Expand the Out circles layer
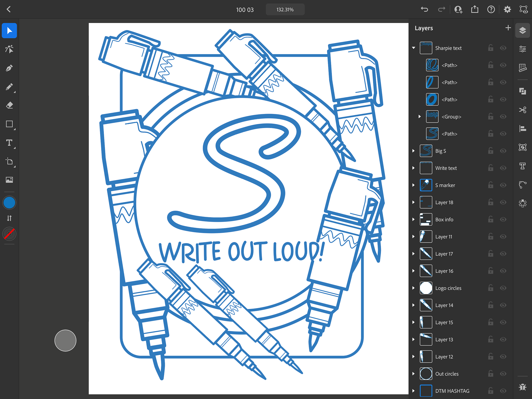 point(414,373)
